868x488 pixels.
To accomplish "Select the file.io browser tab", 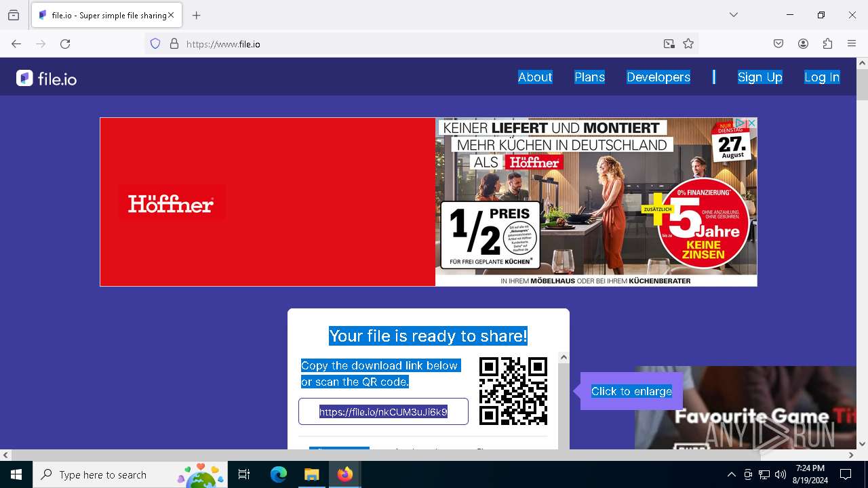I will pos(106,15).
